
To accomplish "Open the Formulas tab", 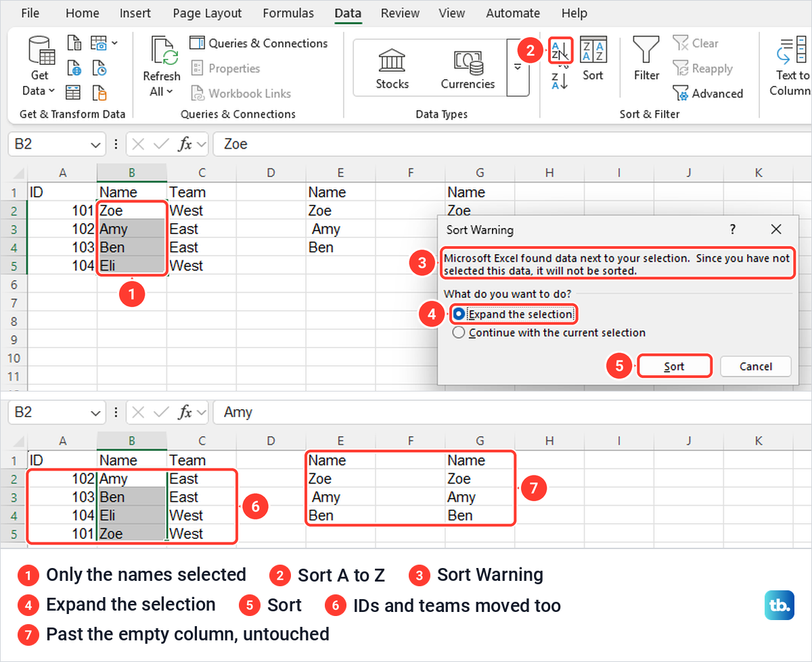I will pyautogui.click(x=288, y=13).
